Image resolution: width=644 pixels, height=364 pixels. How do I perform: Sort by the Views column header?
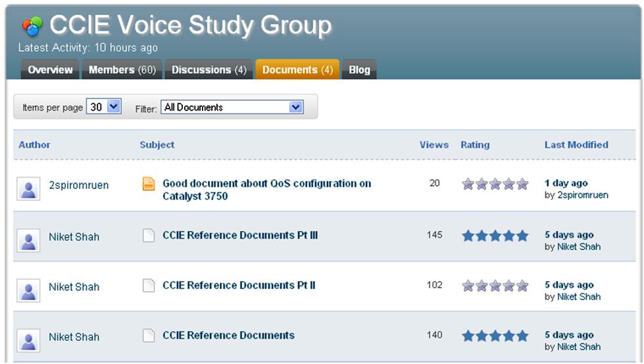tap(434, 145)
